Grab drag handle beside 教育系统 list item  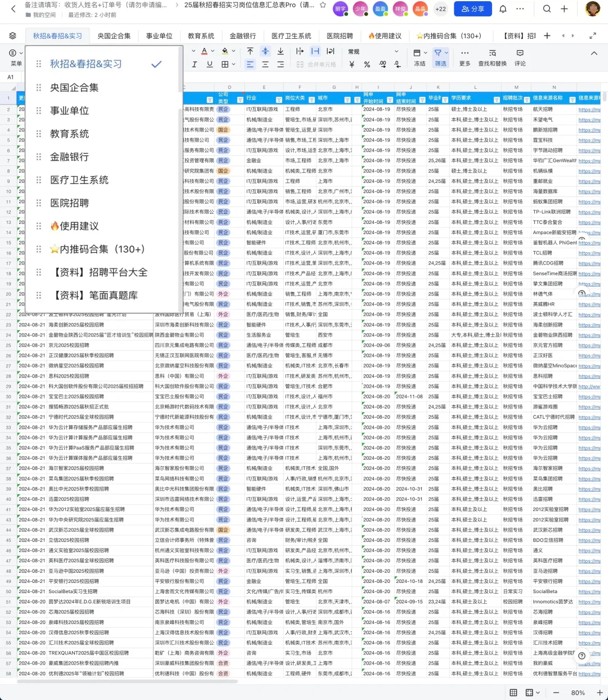pyautogui.click(x=39, y=133)
